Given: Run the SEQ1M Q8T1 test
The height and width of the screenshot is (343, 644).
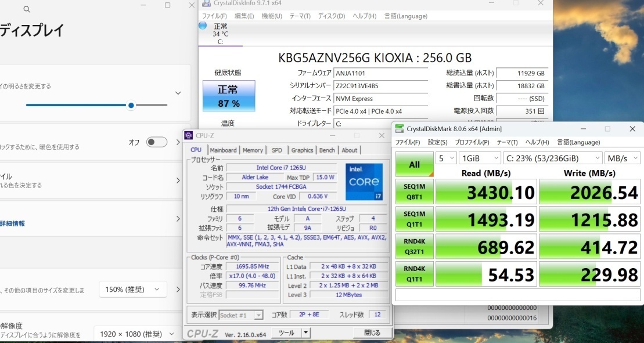Looking at the screenshot, I should tap(414, 192).
